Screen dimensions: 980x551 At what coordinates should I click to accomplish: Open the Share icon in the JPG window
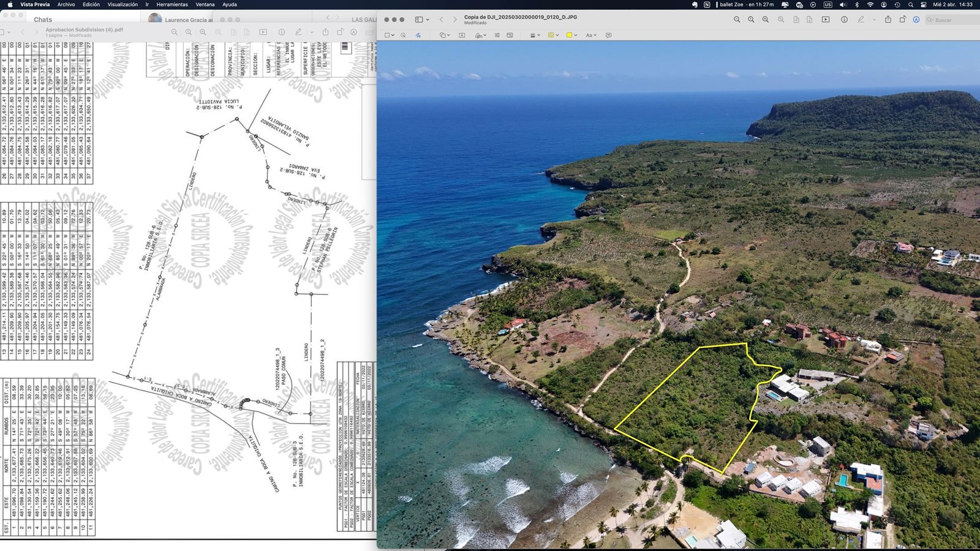pyautogui.click(x=888, y=20)
